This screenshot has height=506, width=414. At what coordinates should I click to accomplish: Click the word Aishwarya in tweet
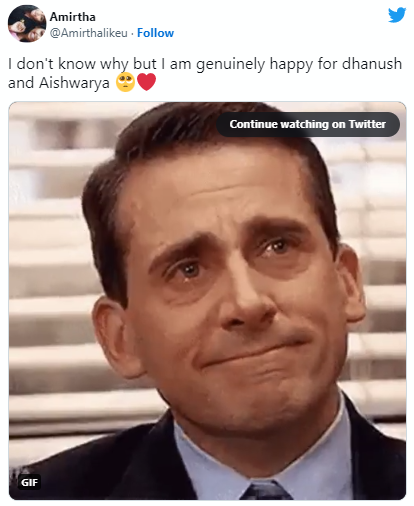coord(74,83)
